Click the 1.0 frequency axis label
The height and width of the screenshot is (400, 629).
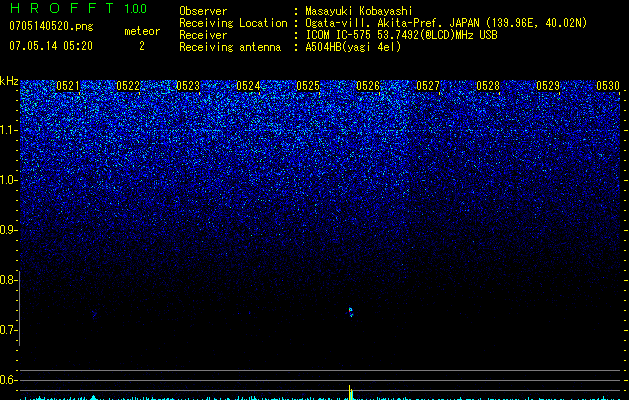8,180
